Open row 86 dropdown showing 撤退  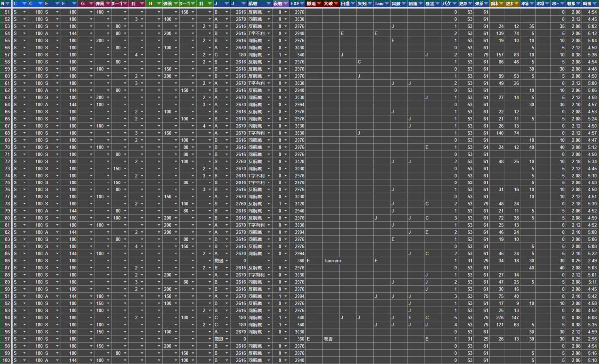pyautogui.click(x=227, y=260)
